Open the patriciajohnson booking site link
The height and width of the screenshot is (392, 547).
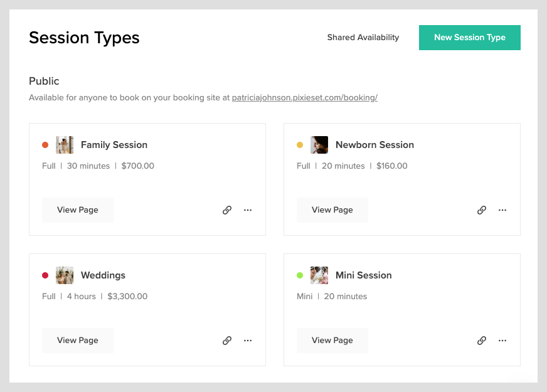tap(304, 98)
